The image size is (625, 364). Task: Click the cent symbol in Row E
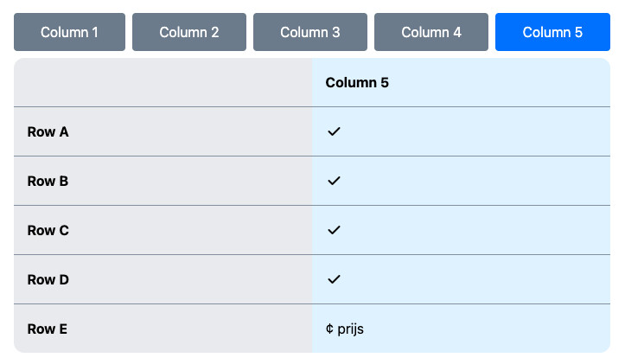click(x=329, y=329)
